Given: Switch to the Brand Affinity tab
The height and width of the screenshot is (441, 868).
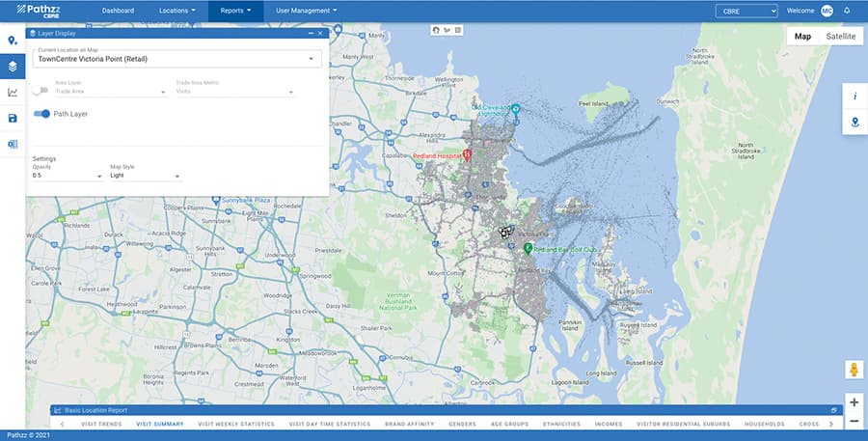Looking at the screenshot, I should (x=410, y=424).
